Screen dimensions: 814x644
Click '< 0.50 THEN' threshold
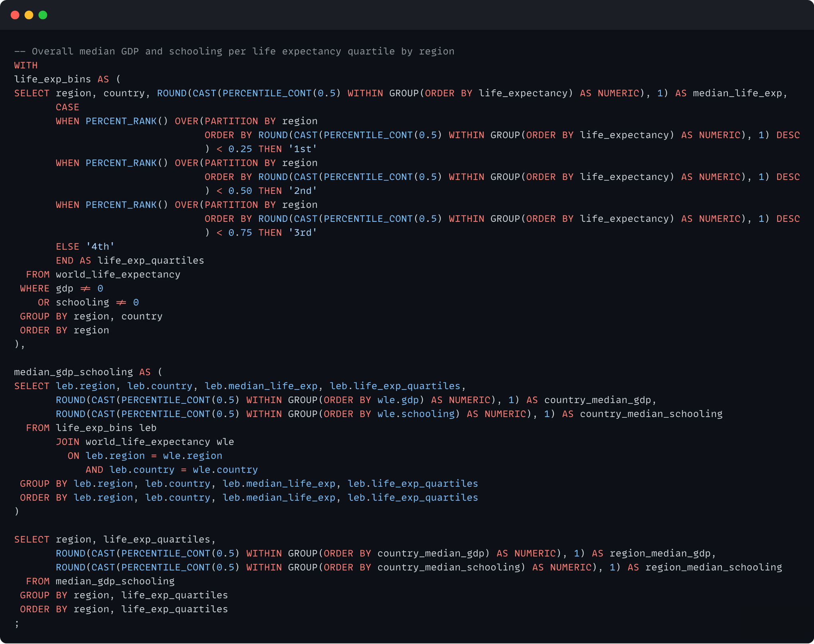tap(249, 191)
